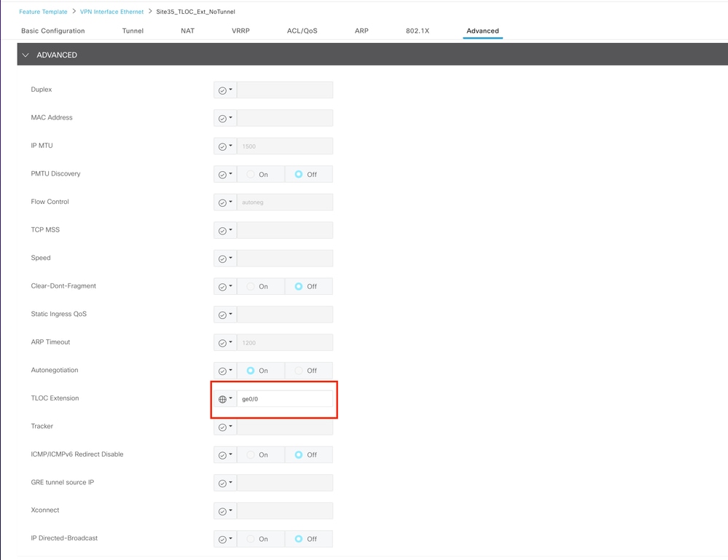This screenshot has height=560, width=728.
Task: Switch to the Tunnel tab
Action: coord(133,31)
